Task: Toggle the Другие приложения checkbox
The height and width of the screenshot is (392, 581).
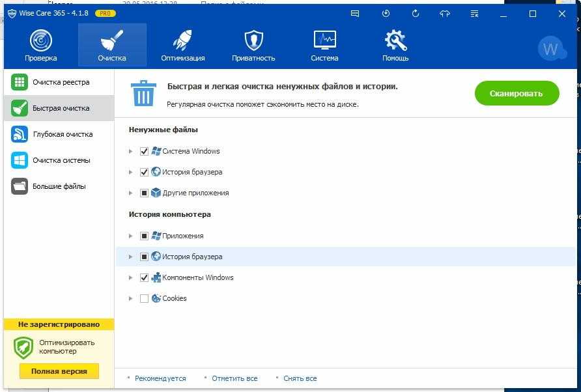Action: (144, 193)
